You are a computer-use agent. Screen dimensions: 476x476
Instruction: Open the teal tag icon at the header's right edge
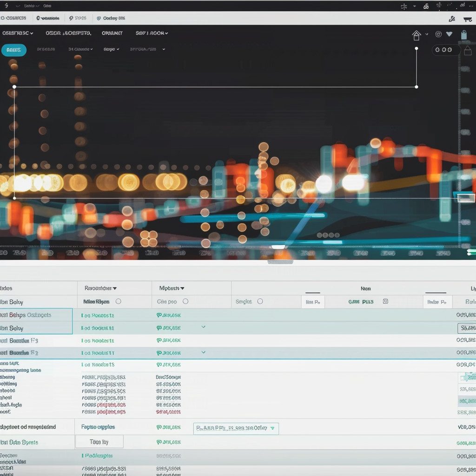(463, 35)
